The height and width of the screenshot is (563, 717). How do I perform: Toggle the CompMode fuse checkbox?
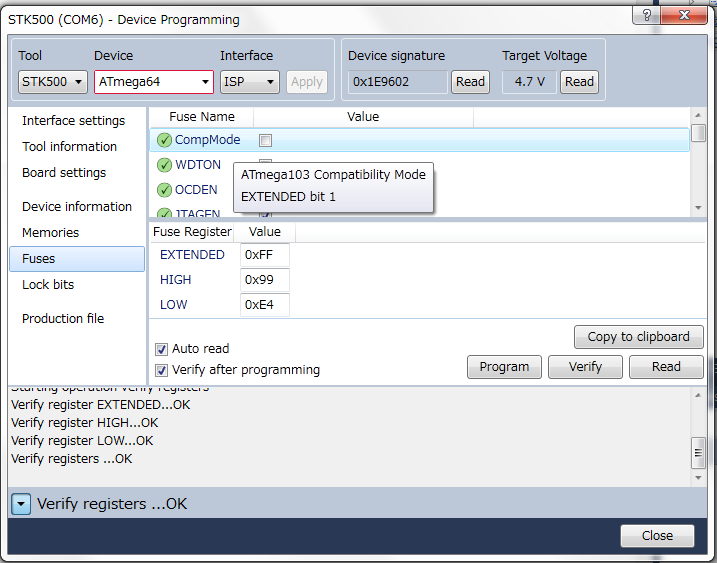(x=265, y=140)
